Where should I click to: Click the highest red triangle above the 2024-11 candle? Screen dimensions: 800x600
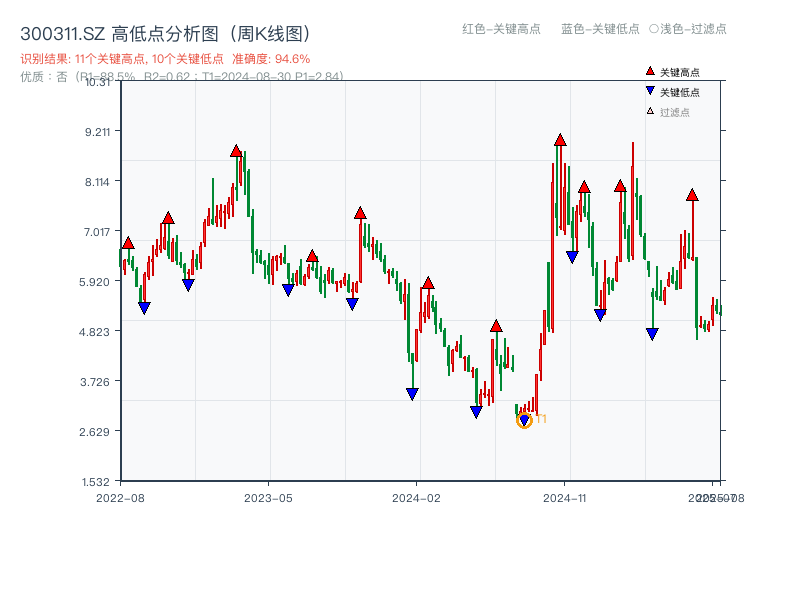click(x=559, y=140)
